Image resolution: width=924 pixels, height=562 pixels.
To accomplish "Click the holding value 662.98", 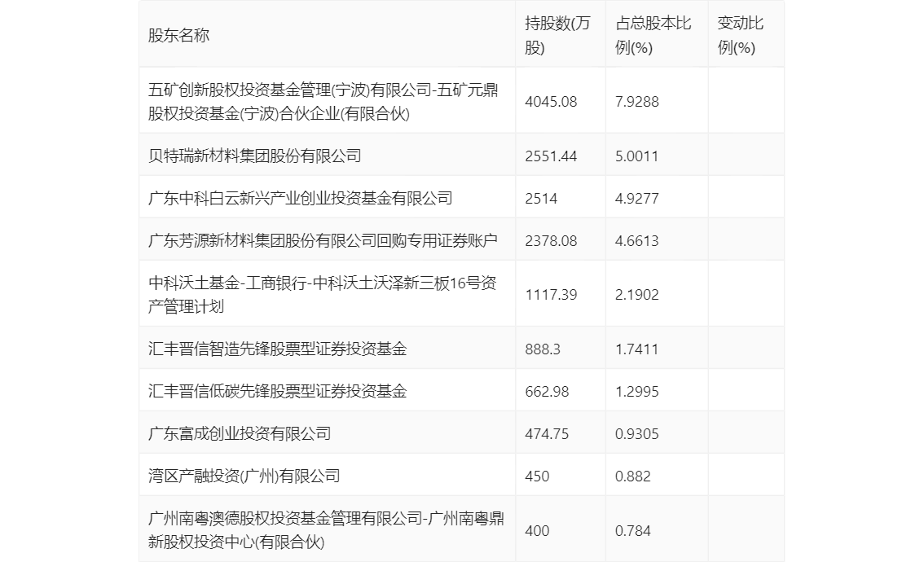I will 547,391.
